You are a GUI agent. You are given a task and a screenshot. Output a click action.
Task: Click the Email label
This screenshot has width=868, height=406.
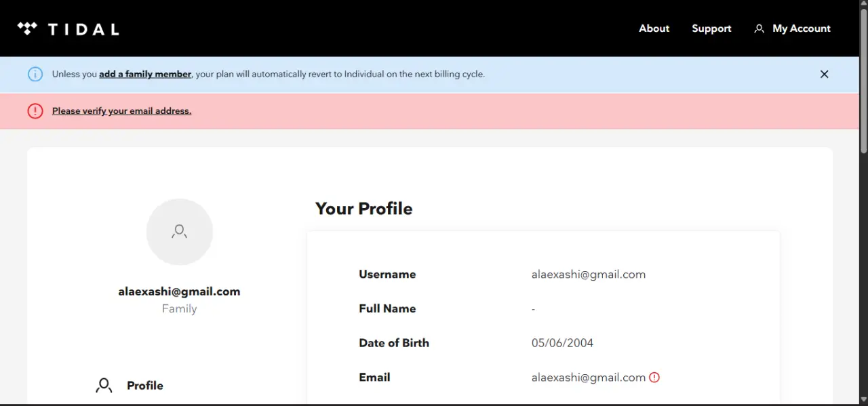point(374,378)
